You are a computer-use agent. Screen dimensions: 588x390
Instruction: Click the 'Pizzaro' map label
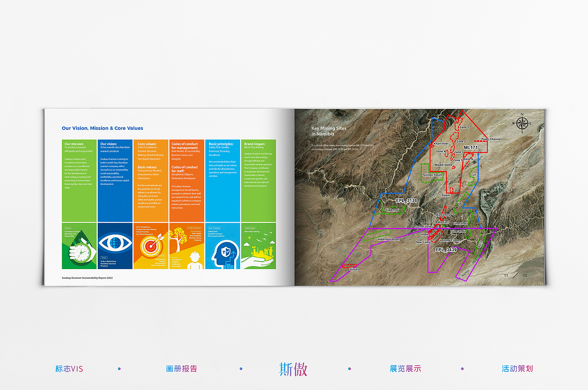pyautogui.click(x=354, y=270)
